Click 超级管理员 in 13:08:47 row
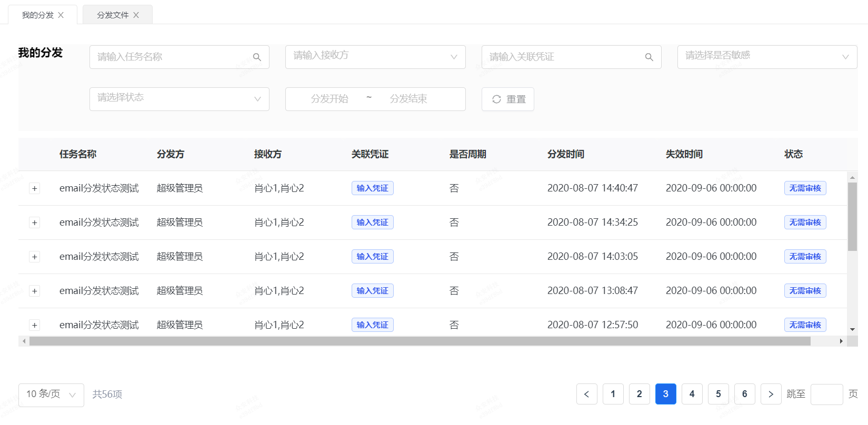This screenshot has width=868, height=425. point(179,291)
